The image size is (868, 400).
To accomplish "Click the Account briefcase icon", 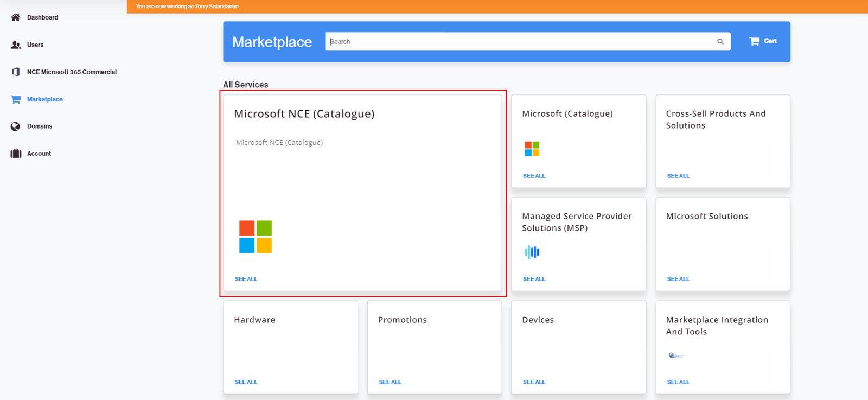I will [16, 154].
